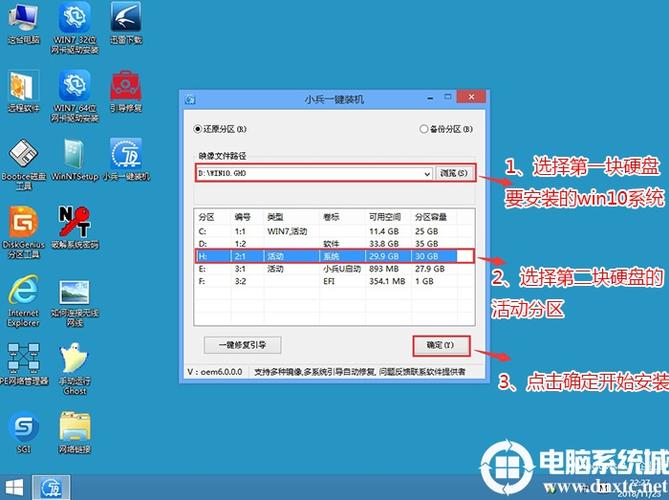The width and height of the screenshot is (669, 500).
Task: Open the 远程软件 desktop icon
Action: [x=23, y=91]
